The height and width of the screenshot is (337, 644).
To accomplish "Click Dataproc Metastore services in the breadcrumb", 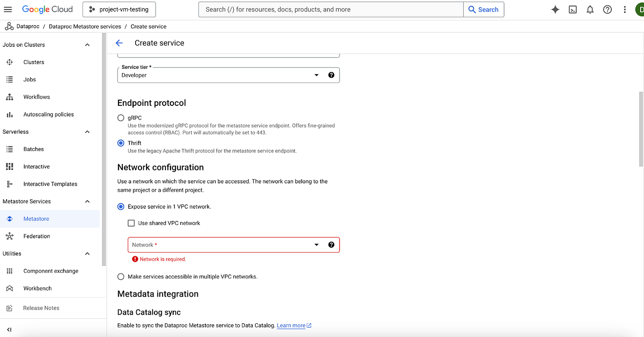I will (x=85, y=27).
